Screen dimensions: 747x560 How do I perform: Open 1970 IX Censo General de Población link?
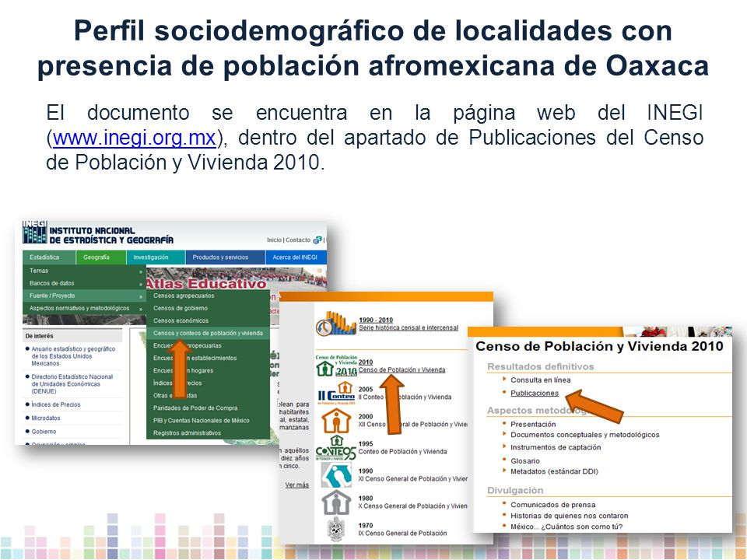(x=402, y=533)
